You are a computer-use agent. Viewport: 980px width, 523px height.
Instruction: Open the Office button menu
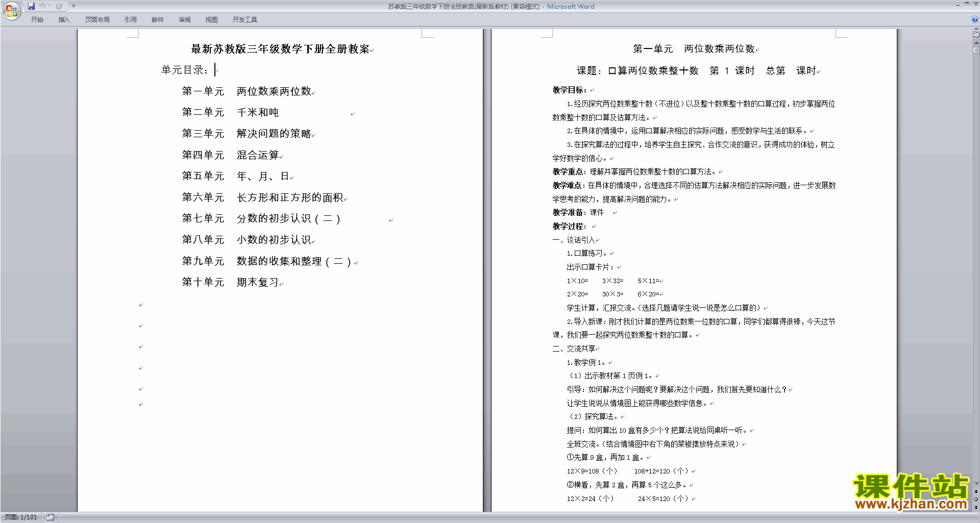(x=11, y=10)
